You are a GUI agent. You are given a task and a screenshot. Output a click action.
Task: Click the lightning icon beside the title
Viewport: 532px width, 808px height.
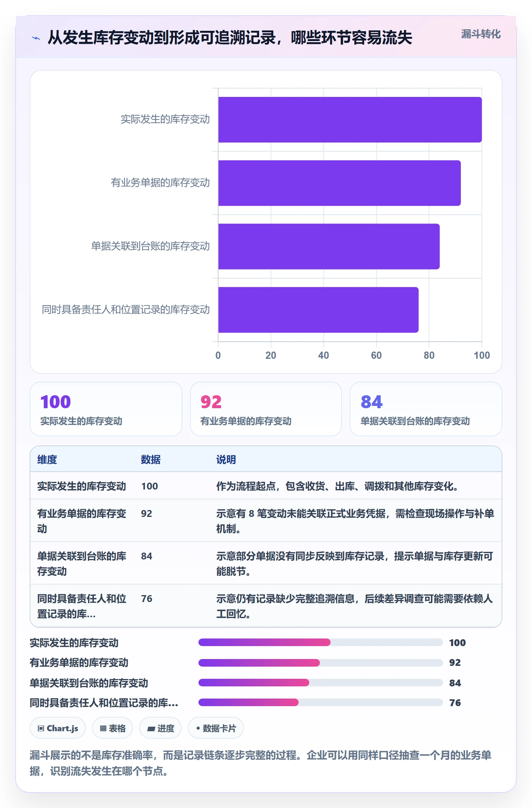click(36, 38)
